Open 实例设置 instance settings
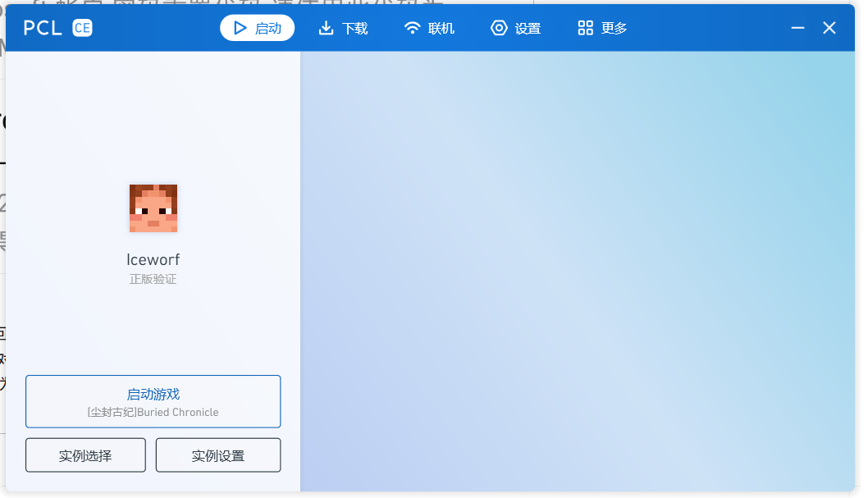The width and height of the screenshot is (868, 498). [x=217, y=455]
